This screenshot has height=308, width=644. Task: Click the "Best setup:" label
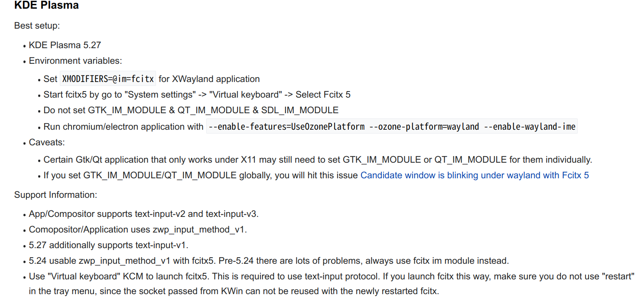37,26
